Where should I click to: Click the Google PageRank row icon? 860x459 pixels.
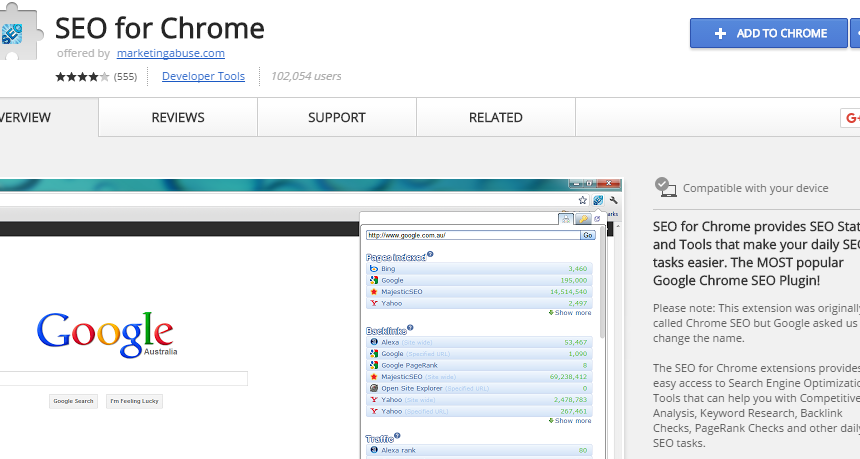click(x=374, y=365)
